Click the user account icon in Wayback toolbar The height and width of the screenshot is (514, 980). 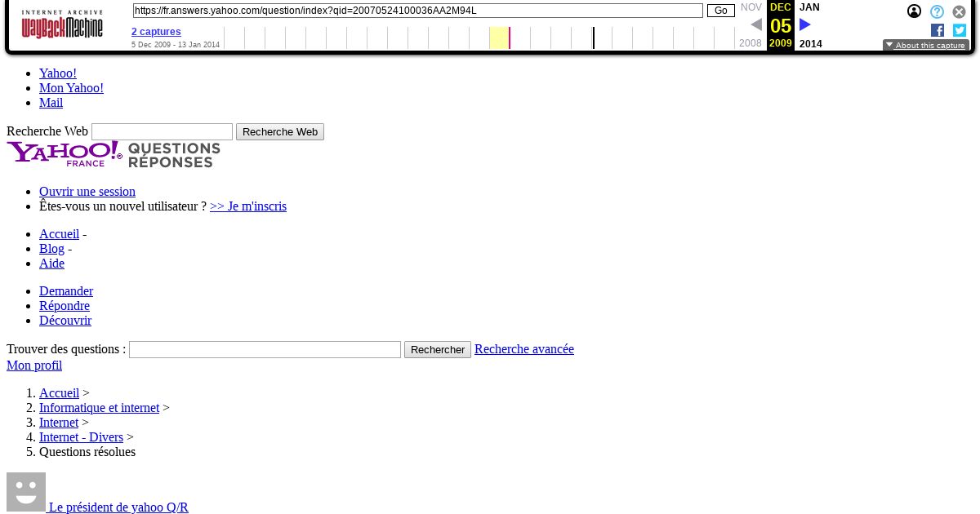(x=915, y=11)
